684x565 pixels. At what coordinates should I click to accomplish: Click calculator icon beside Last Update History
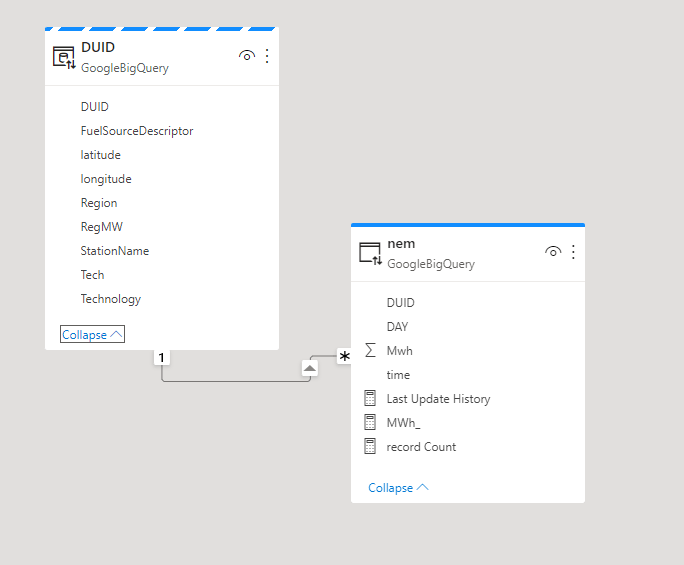pyautogui.click(x=370, y=398)
